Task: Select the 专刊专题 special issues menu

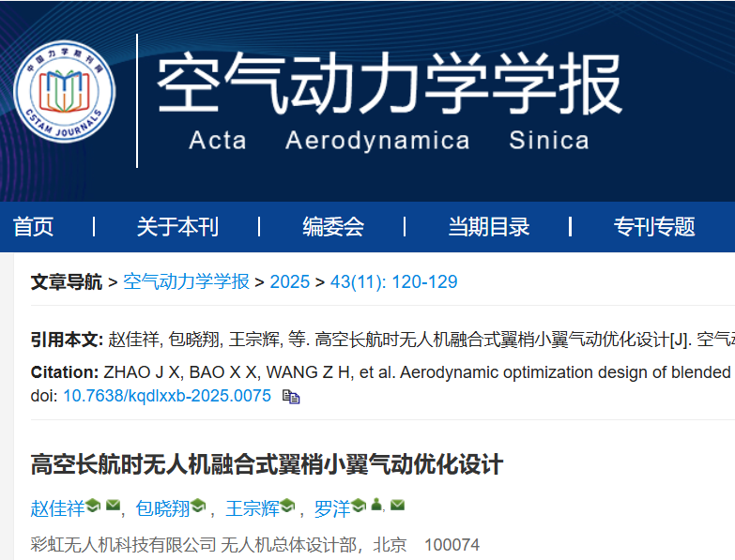Action: click(654, 227)
